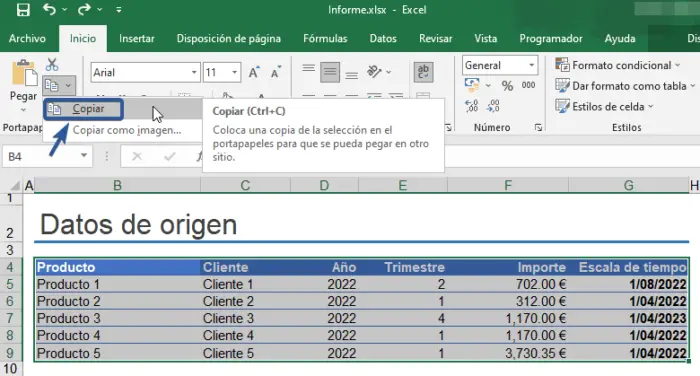Switch to the Insertar tab
This screenshot has height=376, width=700.
click(137, 38)
